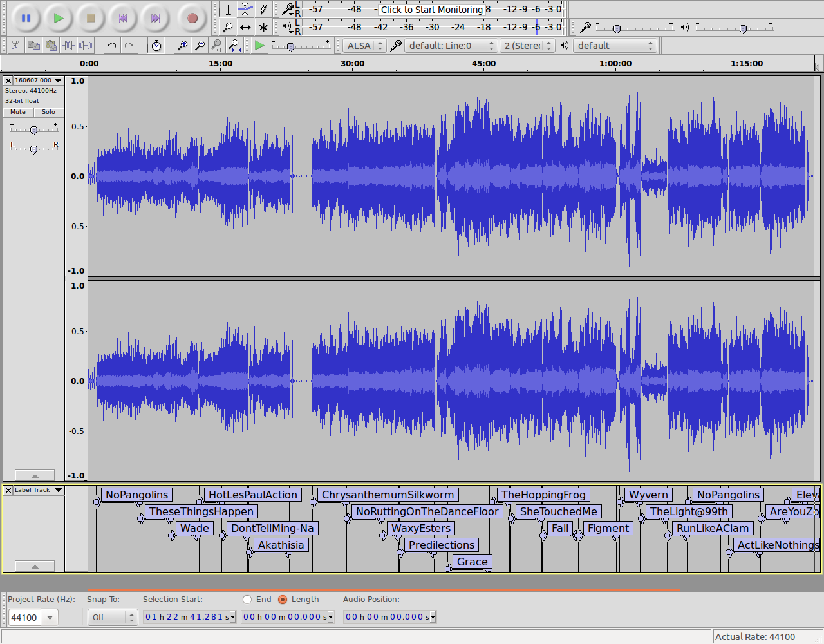Activate the Multi-Tool asterisk icon

point(263,27)
